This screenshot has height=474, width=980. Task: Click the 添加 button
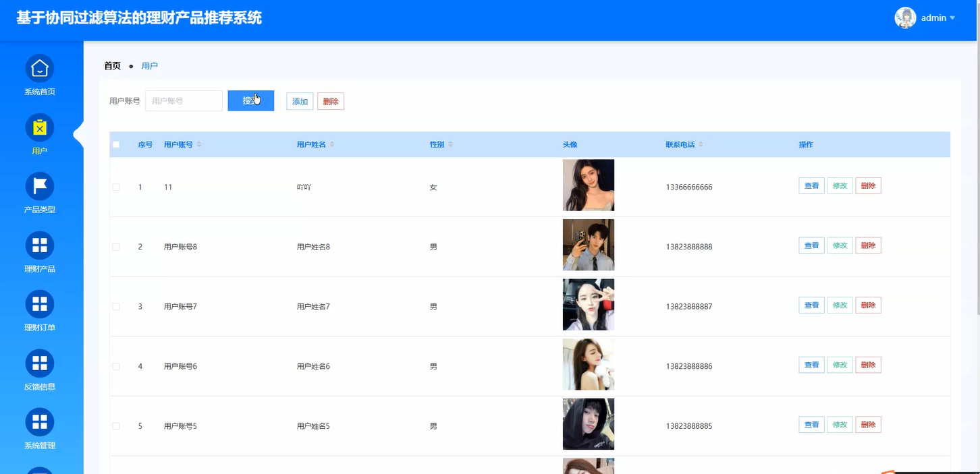pos(300,101)
